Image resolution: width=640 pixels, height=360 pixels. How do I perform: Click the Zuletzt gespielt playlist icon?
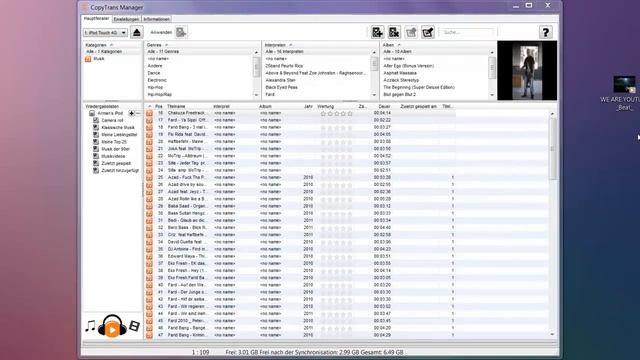click(96, 163)
